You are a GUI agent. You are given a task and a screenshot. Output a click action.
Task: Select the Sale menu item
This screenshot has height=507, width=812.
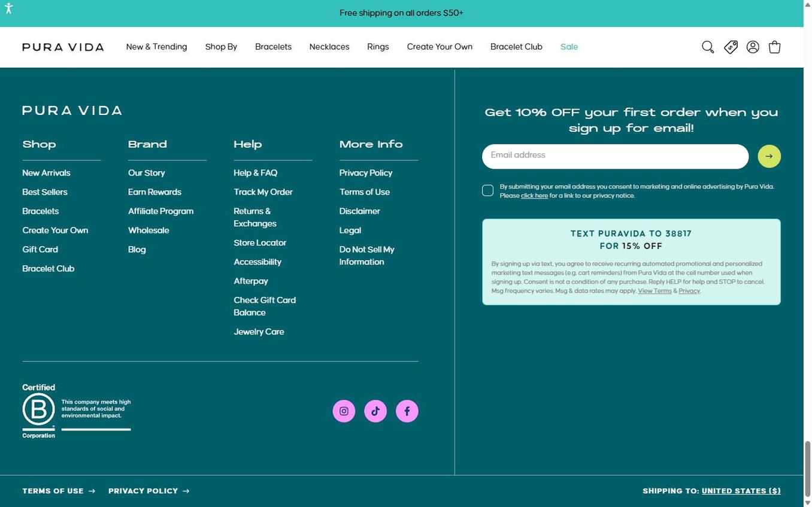[568, 47]
